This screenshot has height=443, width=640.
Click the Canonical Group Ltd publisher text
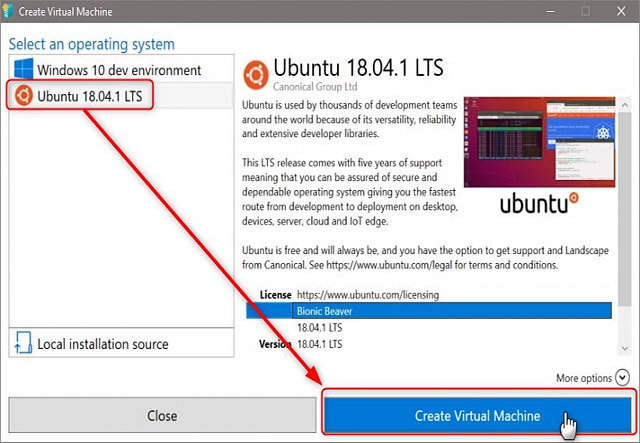(315, 87)
